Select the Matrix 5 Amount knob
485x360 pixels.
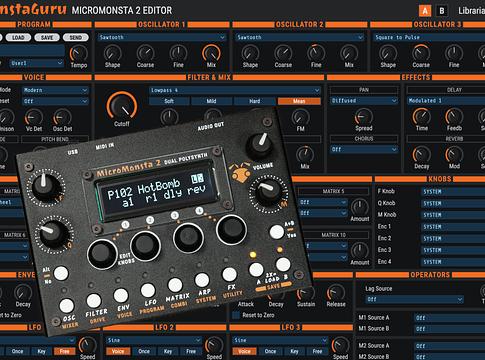[x=360, y=207]
